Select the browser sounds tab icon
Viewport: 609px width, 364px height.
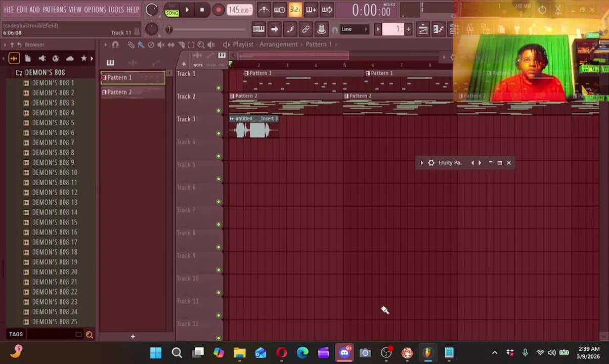(14, 59)
